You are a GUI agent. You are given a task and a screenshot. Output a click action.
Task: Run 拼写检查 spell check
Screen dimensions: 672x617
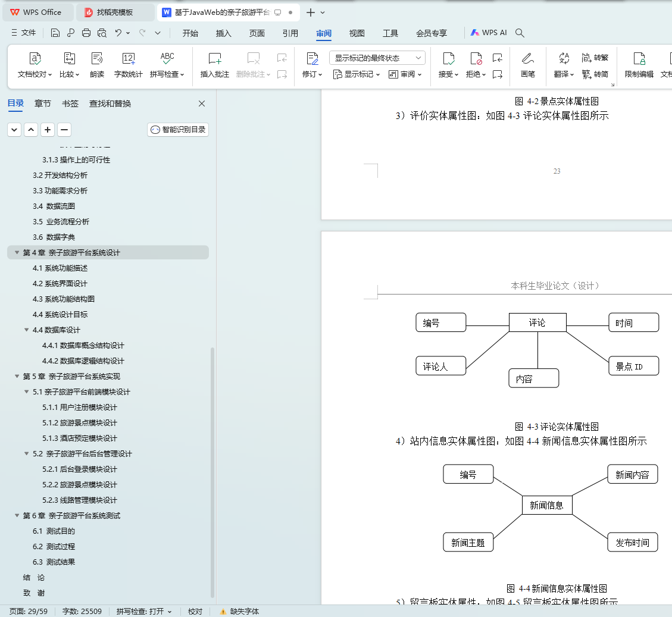tap(167, 65)
